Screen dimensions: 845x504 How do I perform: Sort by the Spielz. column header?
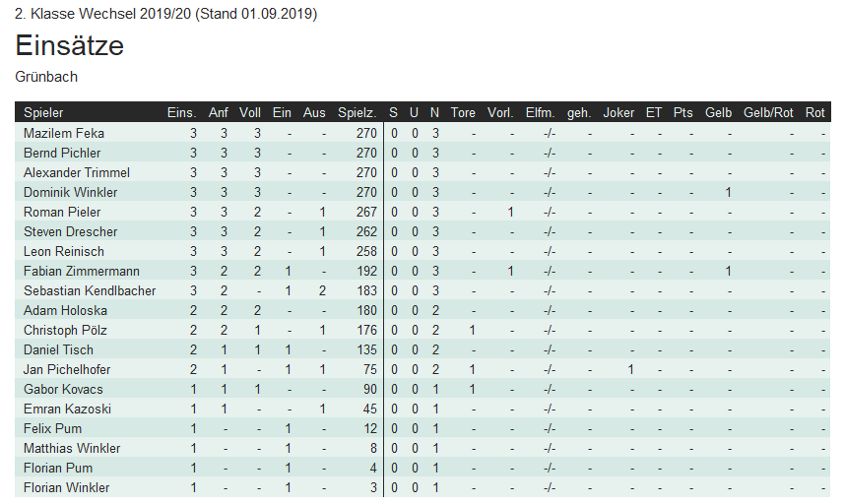click(357, 112)
